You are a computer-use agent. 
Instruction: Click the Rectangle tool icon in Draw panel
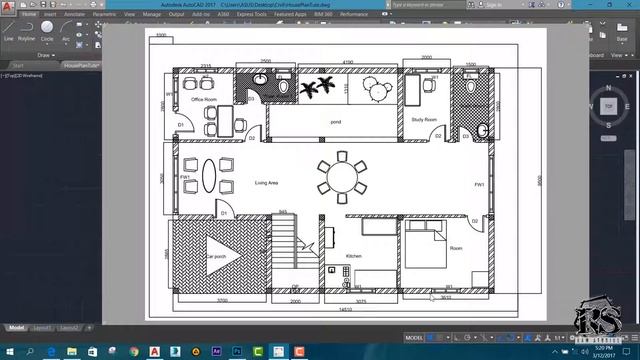pyautogui.click(x=79, y=24)
